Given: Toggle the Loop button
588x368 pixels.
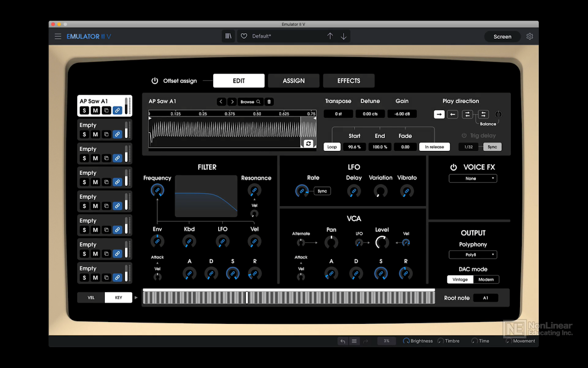Looking at the screenshot, I should point(332,147).
